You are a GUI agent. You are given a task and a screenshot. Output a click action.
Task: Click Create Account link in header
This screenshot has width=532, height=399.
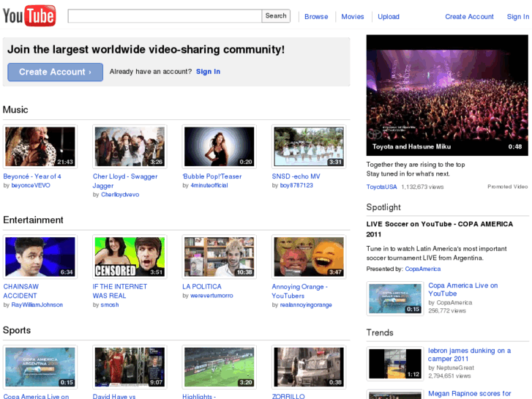(469, 17)
